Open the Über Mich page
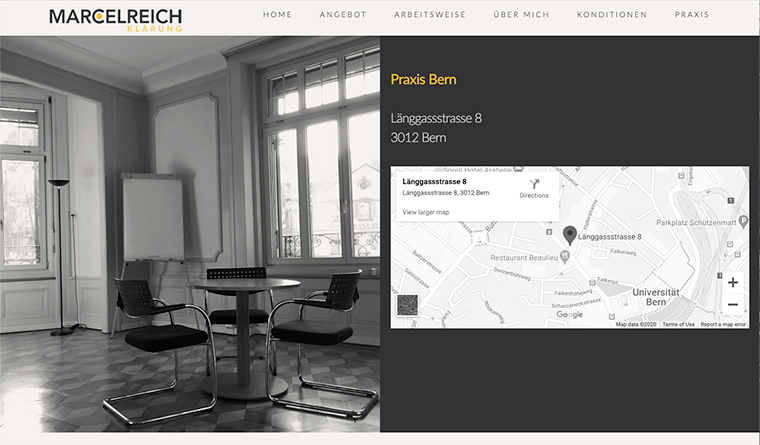 [x=521, y=15]
